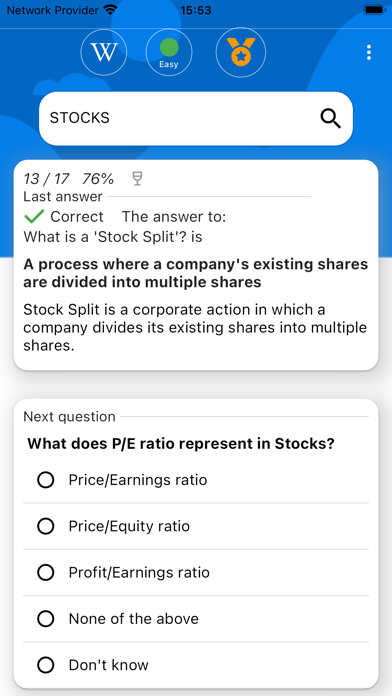Tap the 13 / 17 score counter

46,179
